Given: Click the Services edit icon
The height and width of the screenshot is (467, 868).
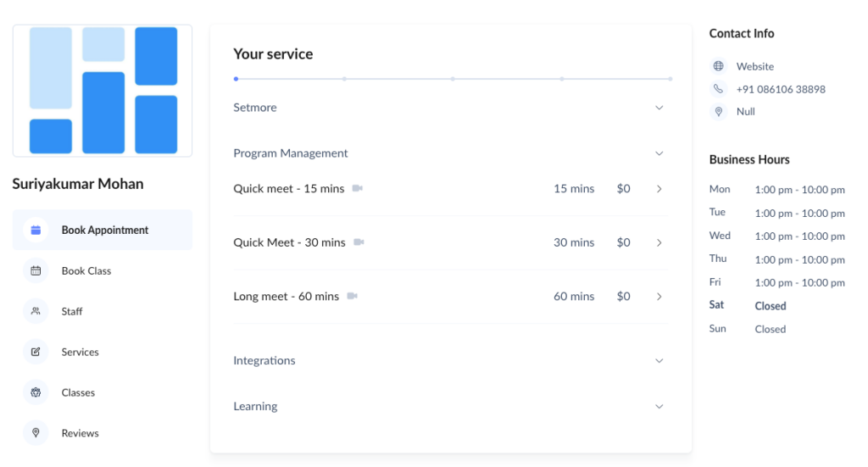Looking at the screenshot, I should coord(36,352).
